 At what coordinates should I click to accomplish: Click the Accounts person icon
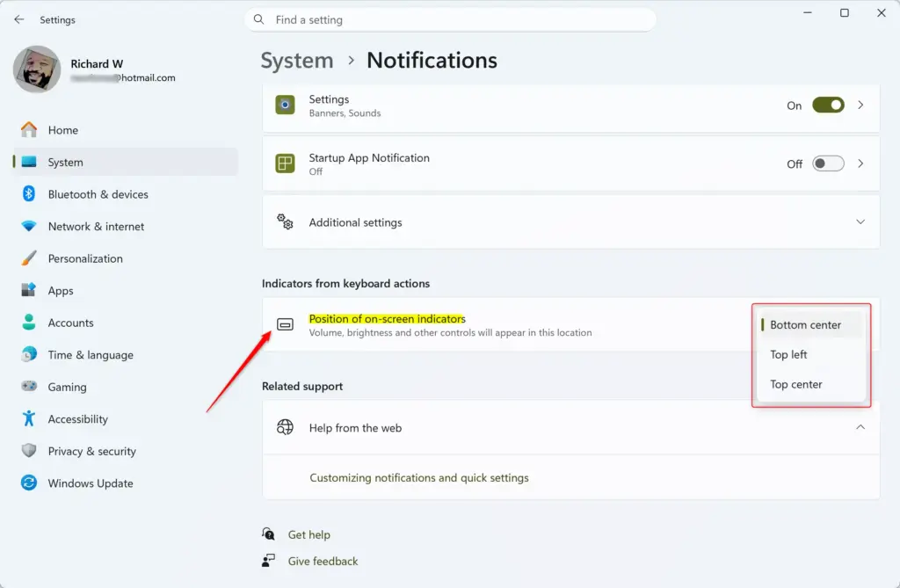pyautogui.click(x=29, y=323)
